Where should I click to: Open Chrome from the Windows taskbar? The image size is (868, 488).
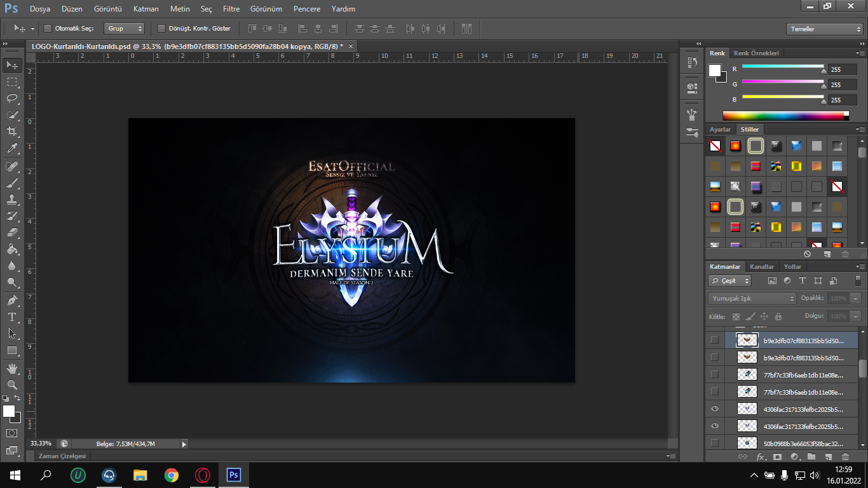(x=171, y=475)
